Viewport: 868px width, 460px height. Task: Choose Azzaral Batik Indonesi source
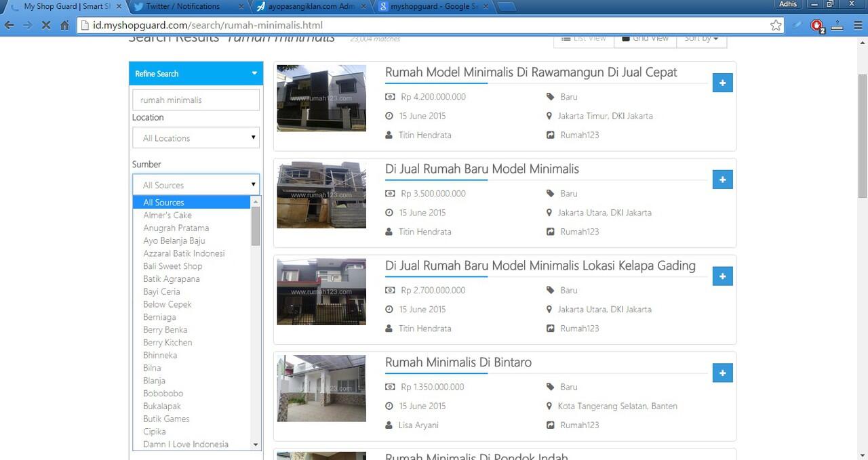[x=192, y=253]
